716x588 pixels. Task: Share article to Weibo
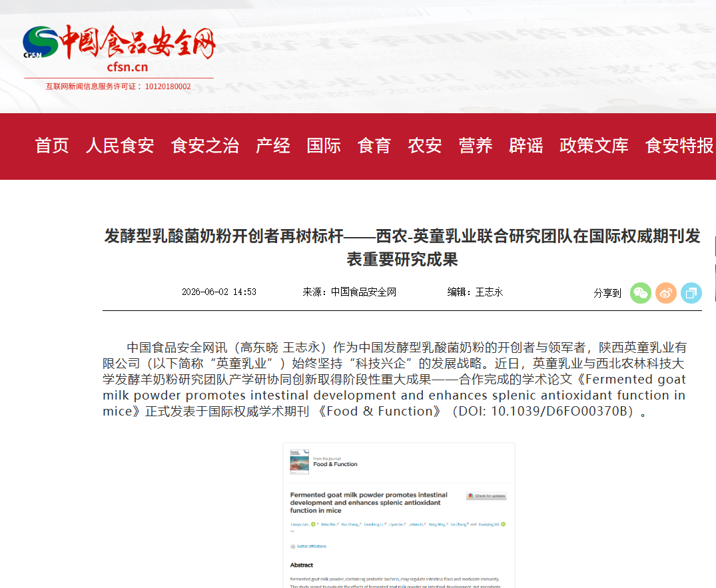tap(666, 292)
